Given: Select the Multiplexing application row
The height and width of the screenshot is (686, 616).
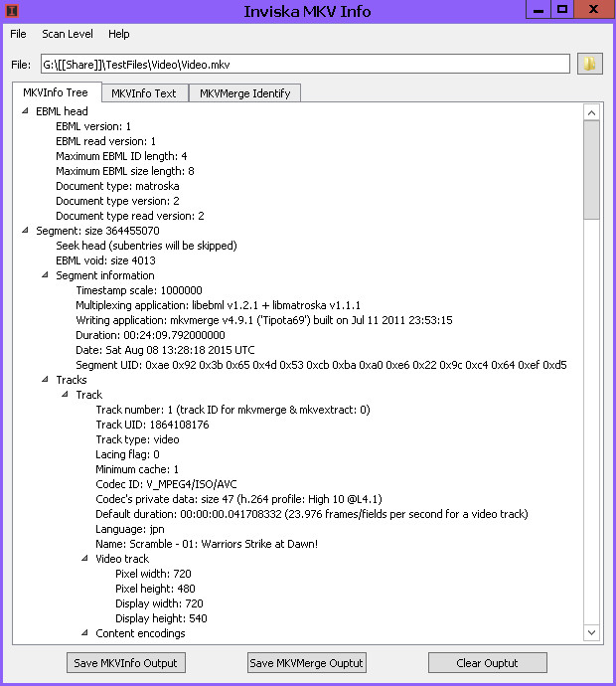Looking at the screenshot, I should click(x=218, y=305).
